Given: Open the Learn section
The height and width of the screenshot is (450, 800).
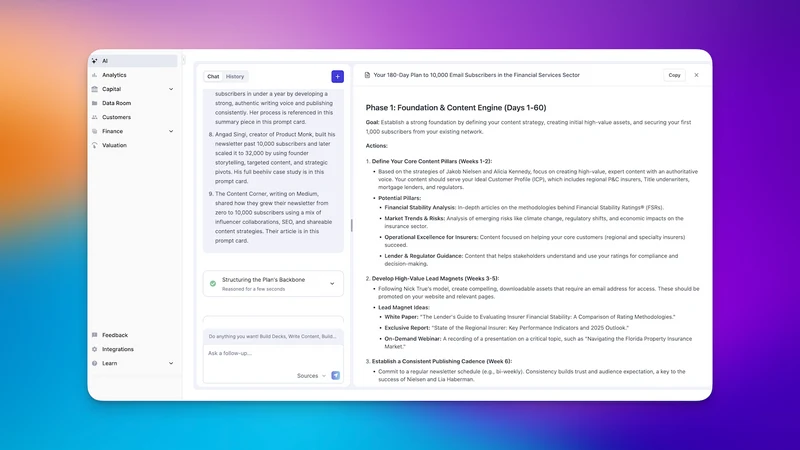Looking at the screenshot, I should point(134,363).
